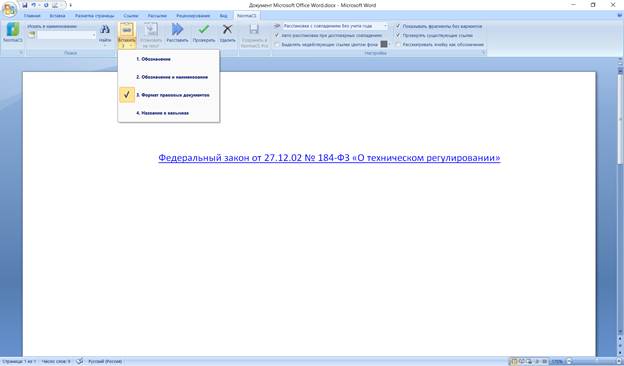This screenshot has height=366, width=624.
Task: Open the Ссылки ribbon tab
Action: 131,16
